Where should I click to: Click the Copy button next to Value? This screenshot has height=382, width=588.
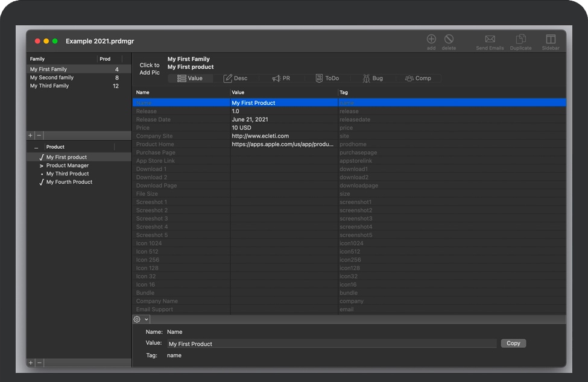coord(513,343)
